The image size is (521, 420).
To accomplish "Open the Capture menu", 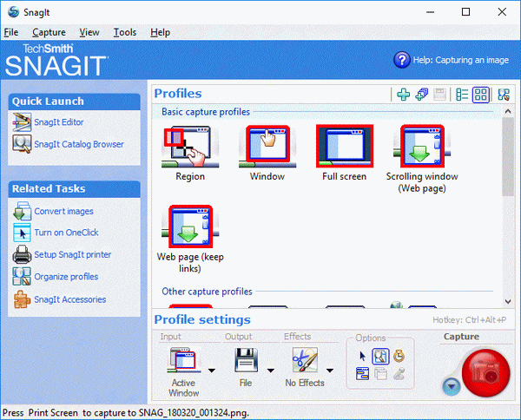I will point(49,32).
